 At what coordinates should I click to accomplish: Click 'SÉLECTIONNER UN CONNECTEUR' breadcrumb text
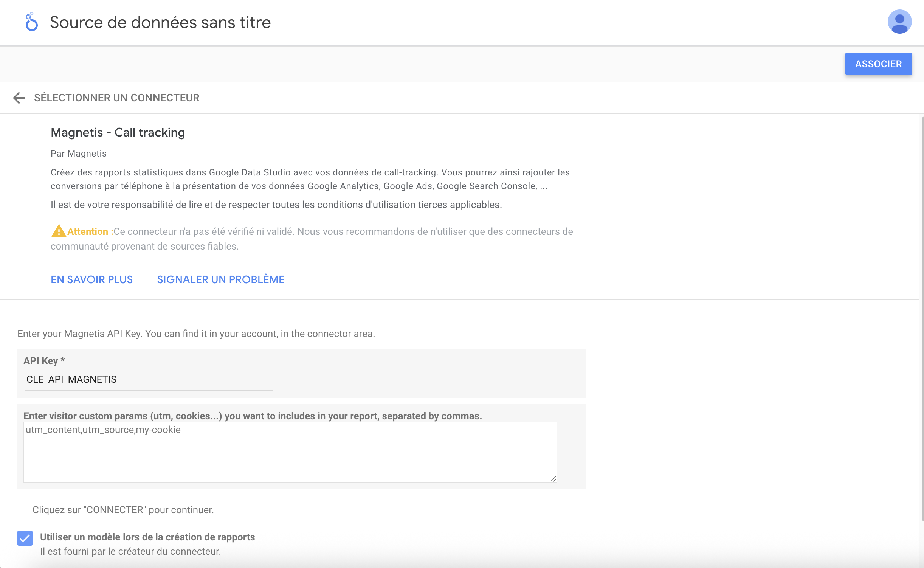[116, 98]
